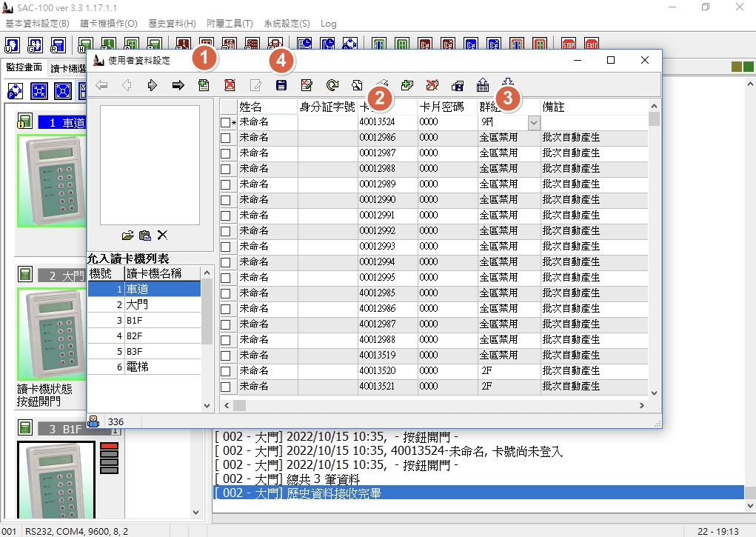Click the locked reader icon beside 1 車道
Viewport: 756px width, 537px height.
coord(24,121)
